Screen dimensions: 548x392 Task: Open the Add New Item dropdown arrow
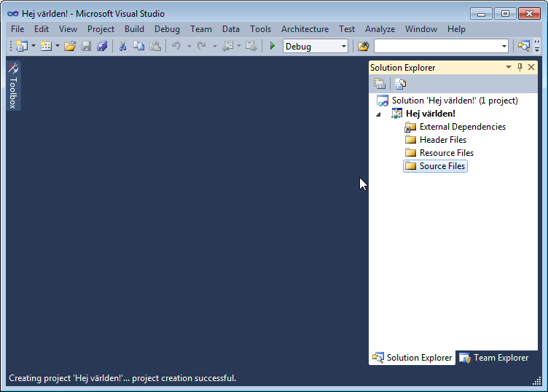point(58,46)
